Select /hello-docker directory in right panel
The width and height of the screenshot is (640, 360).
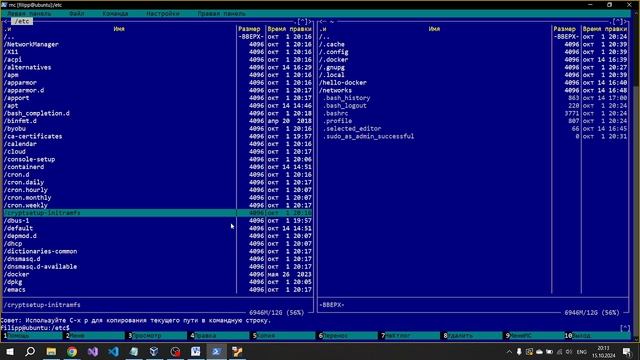point(473,82)
